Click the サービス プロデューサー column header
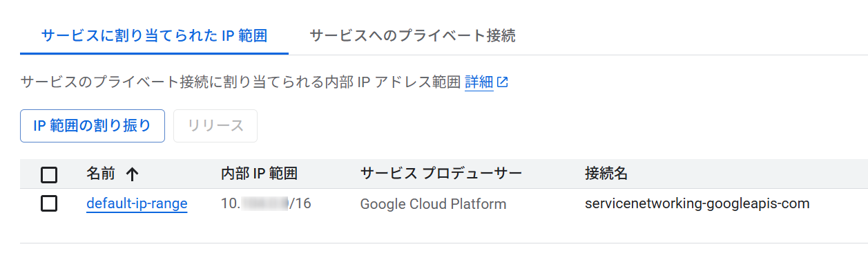This screenshot has height=267, width=868. 441,174
